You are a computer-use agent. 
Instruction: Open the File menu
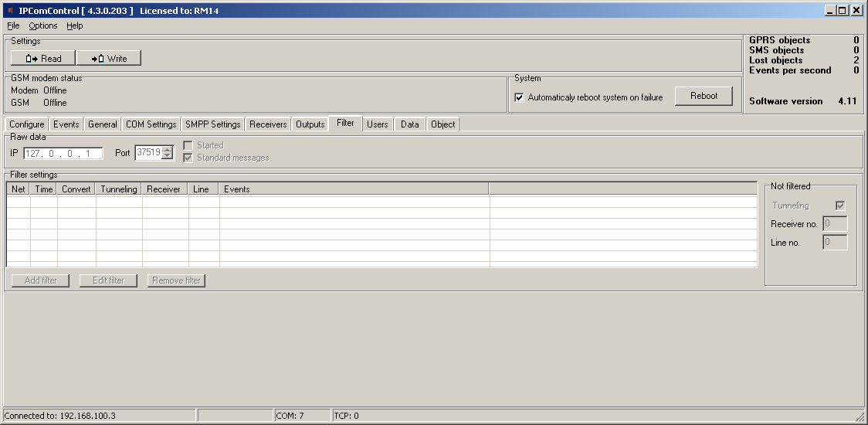(x=13, y=25)
